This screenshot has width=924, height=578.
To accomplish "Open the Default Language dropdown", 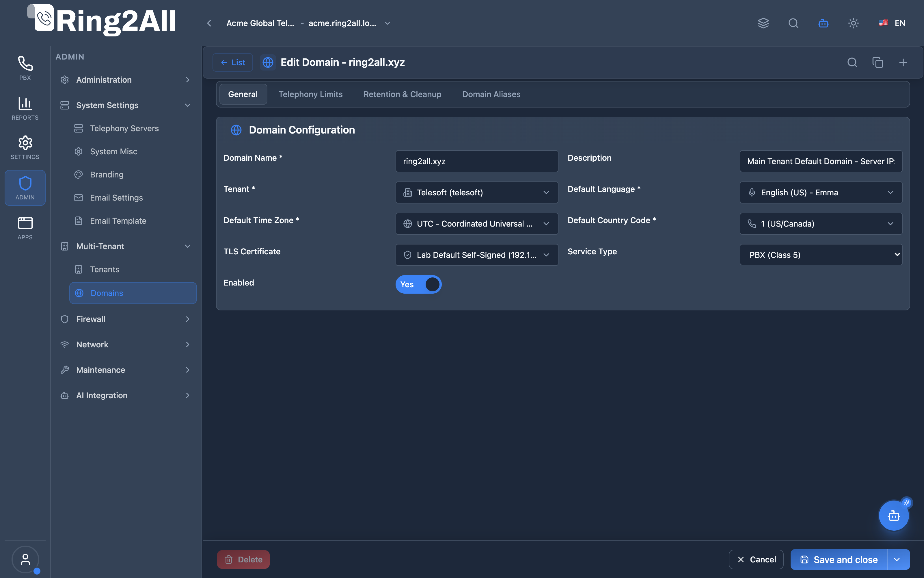I will coord(821,192).
